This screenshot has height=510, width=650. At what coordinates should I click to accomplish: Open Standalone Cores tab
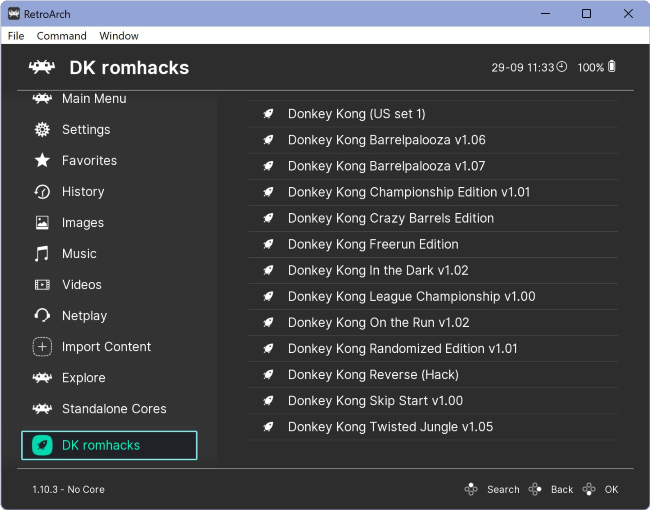109,409
